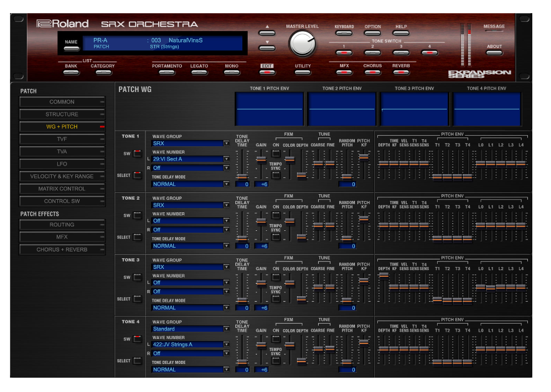This screenshot has width=551, height=392.
Task: Open Tone 1 Wave Number R dropdown
Action: pos(191,168)
